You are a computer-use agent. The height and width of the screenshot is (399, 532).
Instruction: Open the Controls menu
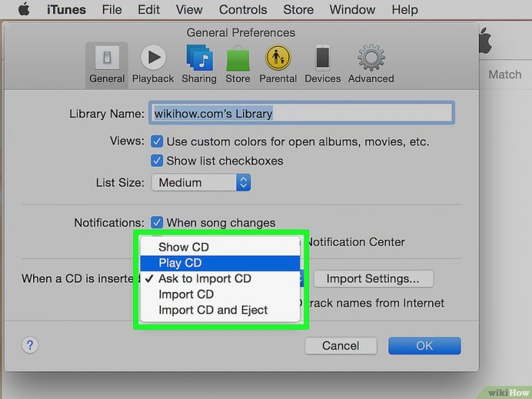[243, 9]
